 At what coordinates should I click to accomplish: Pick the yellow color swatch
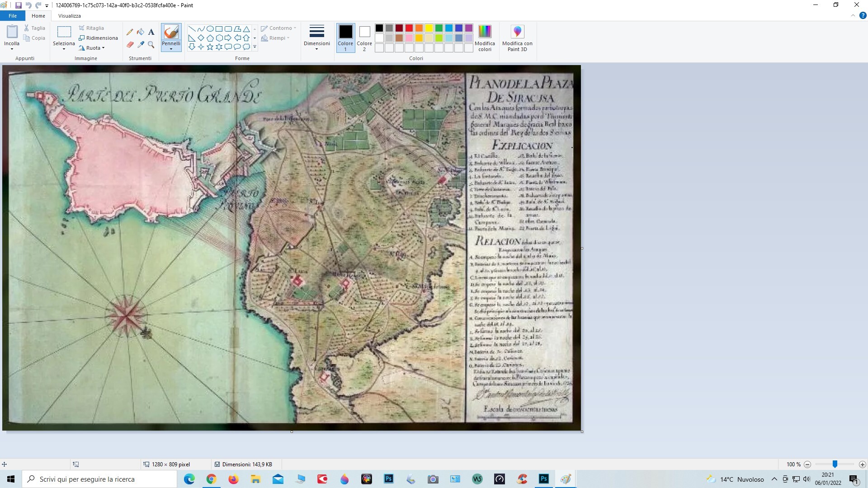click(429, 28)
